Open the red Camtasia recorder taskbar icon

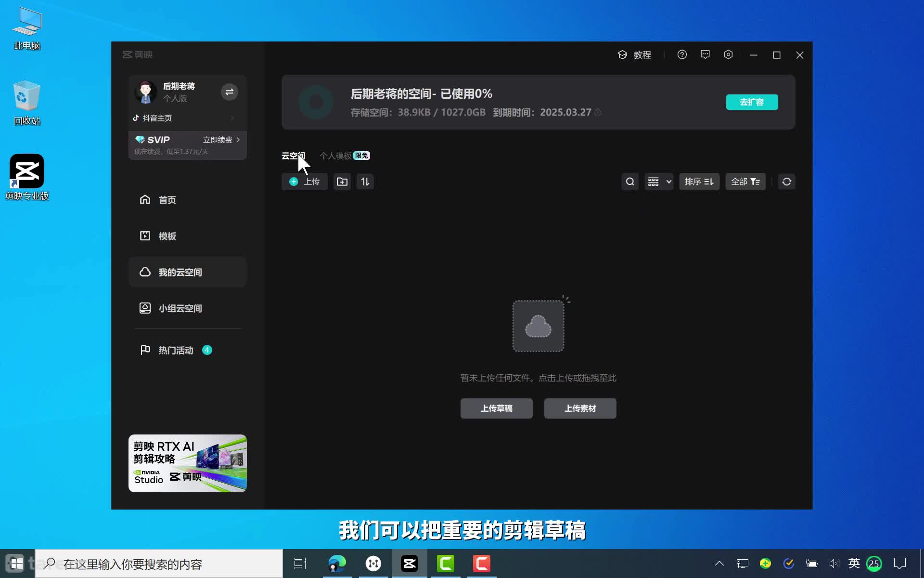click(482, 564)
